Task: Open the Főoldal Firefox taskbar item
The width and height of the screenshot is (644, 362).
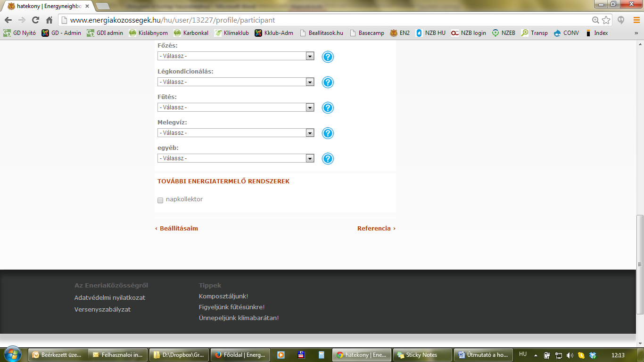Action: coord(239,355)
